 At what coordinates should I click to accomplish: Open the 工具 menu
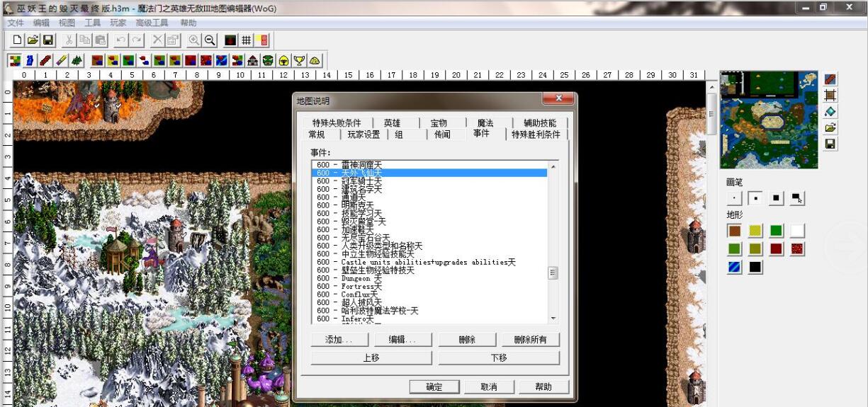pyautogui.click(x=92, y=23)
